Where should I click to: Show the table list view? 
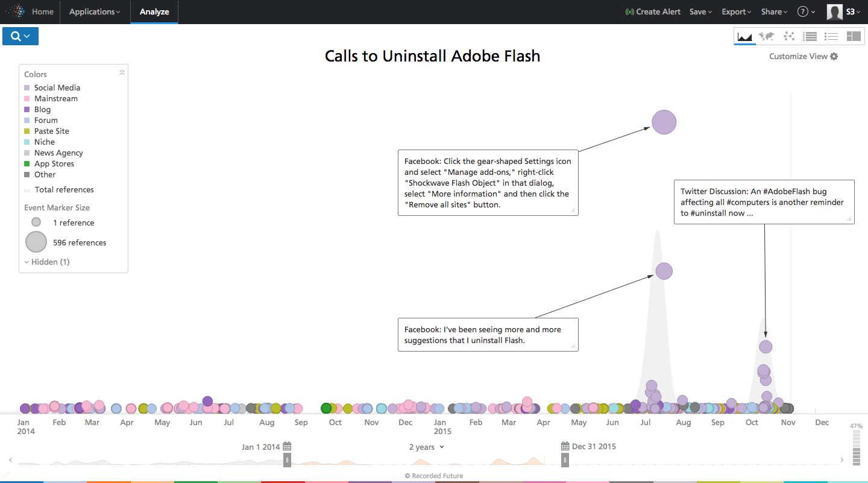(x=810, y=36)
